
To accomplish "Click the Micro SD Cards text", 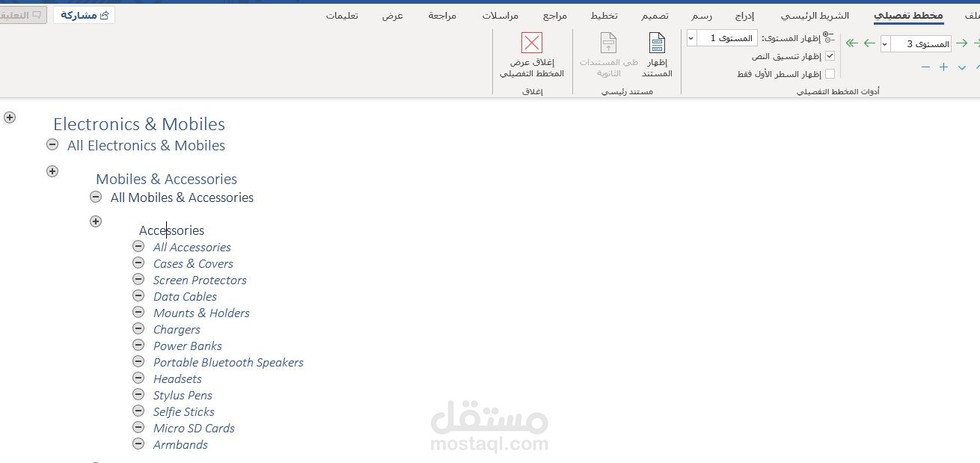I will (194, 428).
